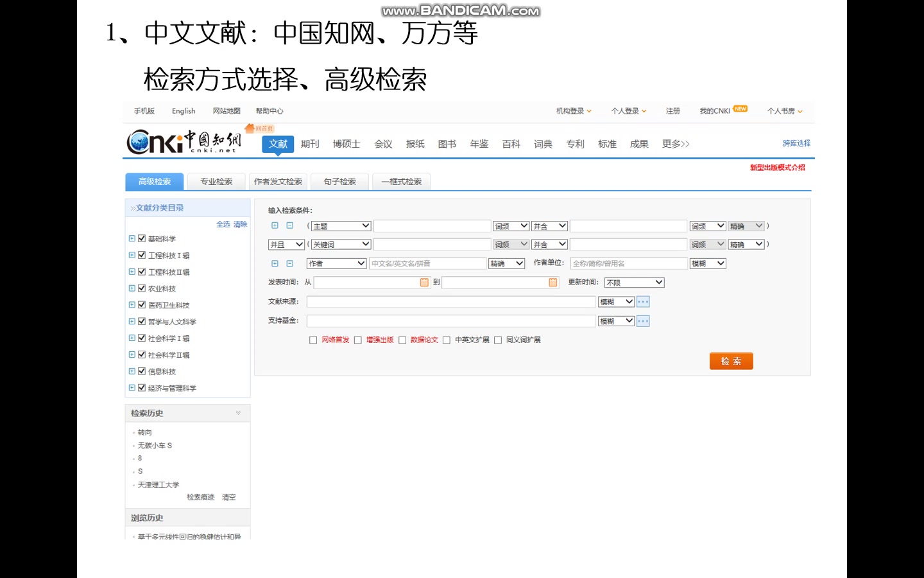Switch to 句子检索 tab
Image resolution: width=924 pixels, height=578 pixels.
click(x=339, y=182)
